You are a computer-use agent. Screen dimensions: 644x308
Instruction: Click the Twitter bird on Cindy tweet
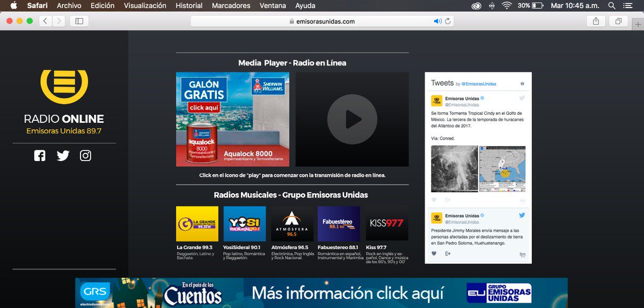(522, 99)
